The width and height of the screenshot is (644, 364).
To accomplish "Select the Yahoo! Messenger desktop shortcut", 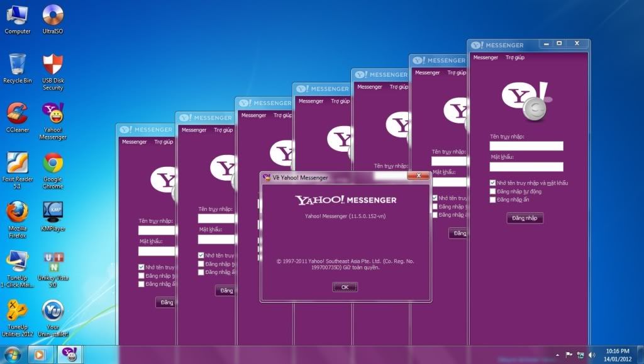I will pos(53,122).
